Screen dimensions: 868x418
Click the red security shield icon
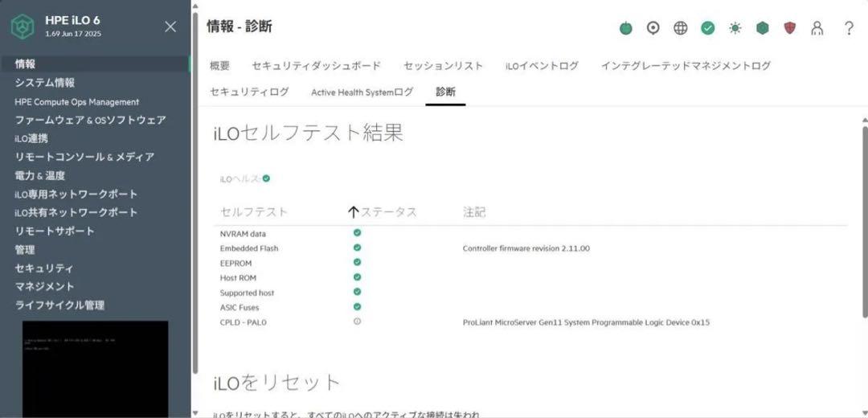pyautogui.click(x=790, y=28)
